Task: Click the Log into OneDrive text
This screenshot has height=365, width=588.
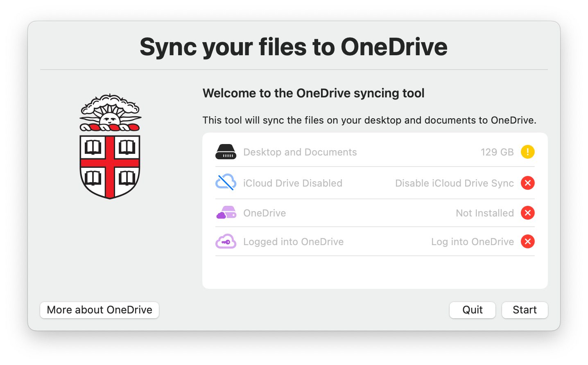Action: tap(473, 241)
